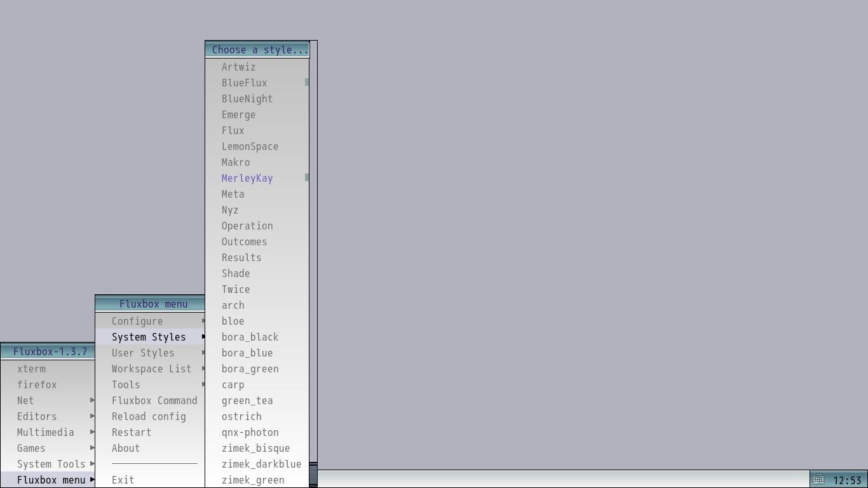868x488 pixels.
Task: Pick the Twice style
Action: pyautogui.click(x=257, y=289)
